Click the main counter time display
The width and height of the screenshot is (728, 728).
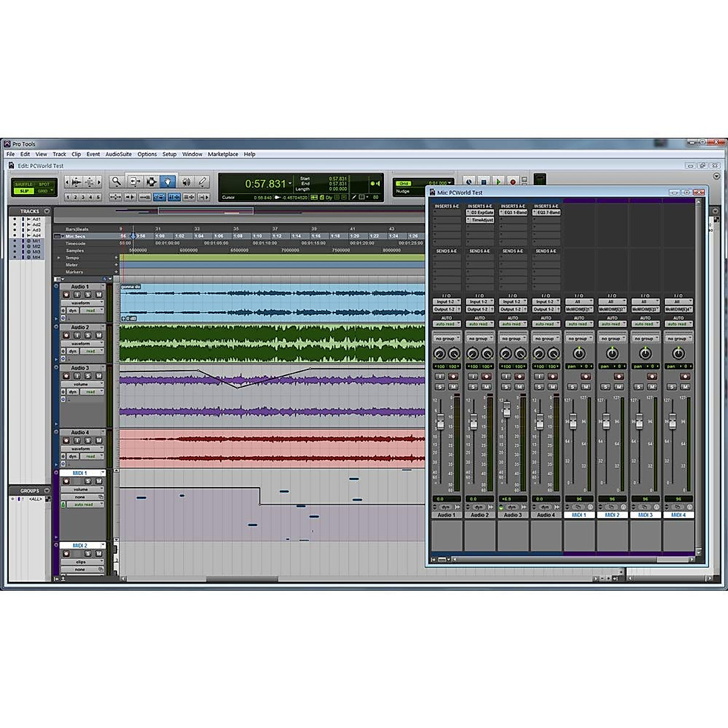[x=265, y=184]
